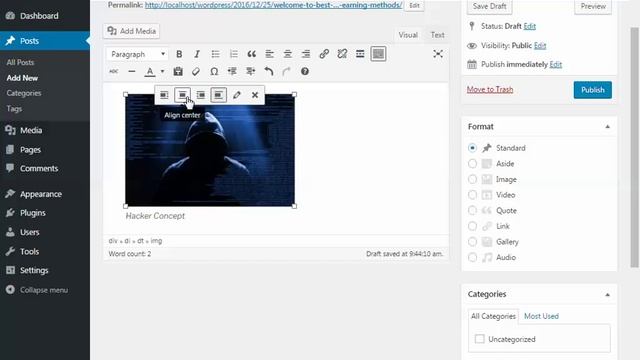Insert a bulleted list

pyautogui.click(x=215, y=54)
